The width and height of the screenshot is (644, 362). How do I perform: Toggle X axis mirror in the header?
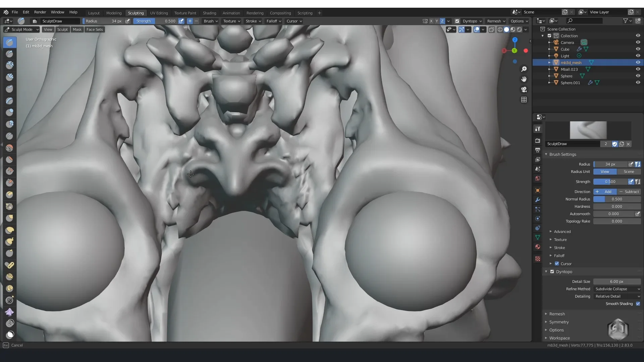pyautogui.click(x=431, y=21)
